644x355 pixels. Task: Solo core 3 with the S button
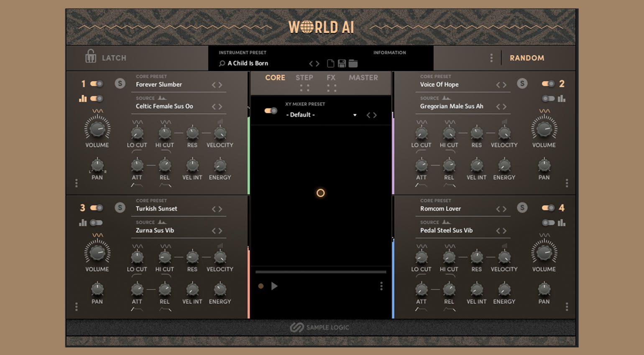(120, 208)
